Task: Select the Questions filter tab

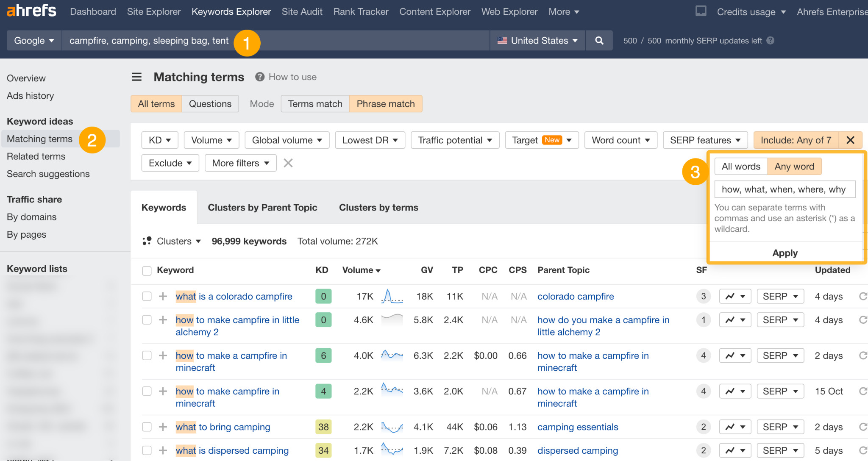Action: 211,103
